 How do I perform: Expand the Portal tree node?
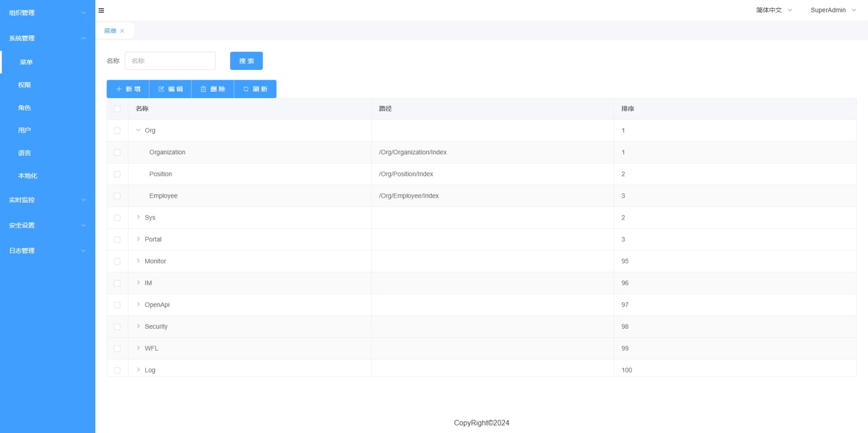(x=138, y=239)
